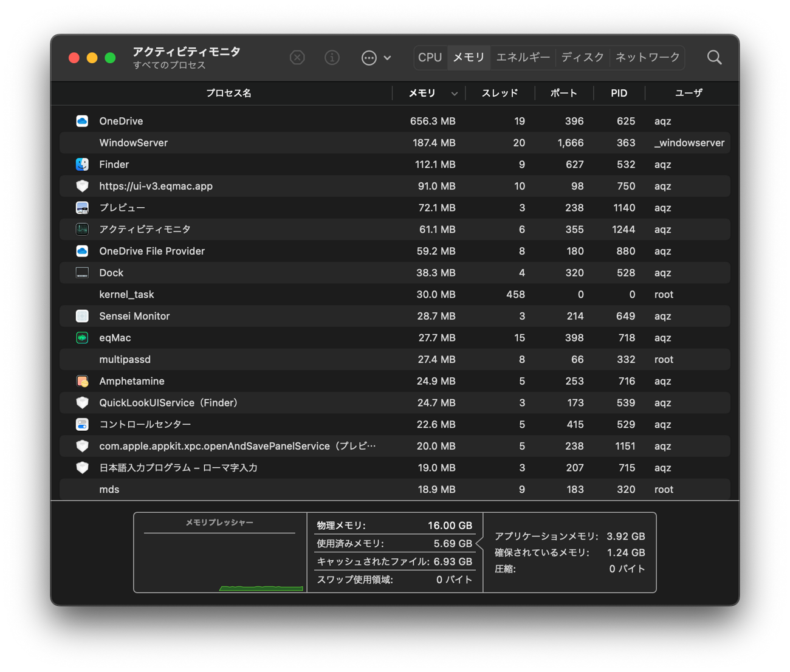Click the yellow minimize window button
Screen dimensions: 790x672
(92, 58)
